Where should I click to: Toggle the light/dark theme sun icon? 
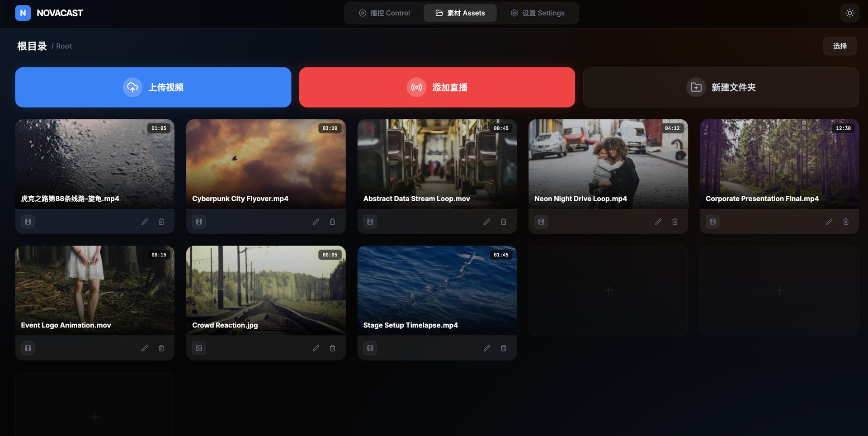(x=850, y=13)
